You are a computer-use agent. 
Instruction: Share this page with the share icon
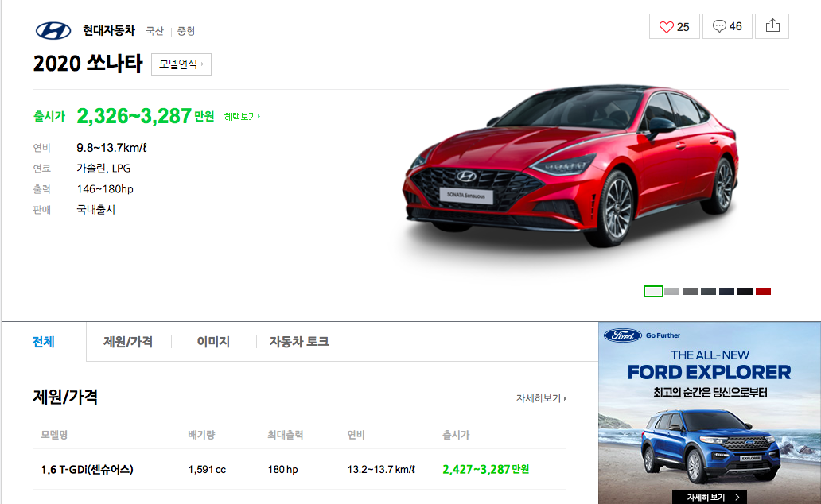click(772, 27)
